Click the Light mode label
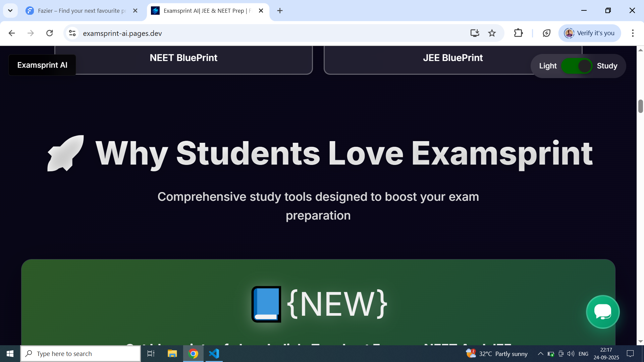The width and height of the screenshot is (644, 362). 548,66
